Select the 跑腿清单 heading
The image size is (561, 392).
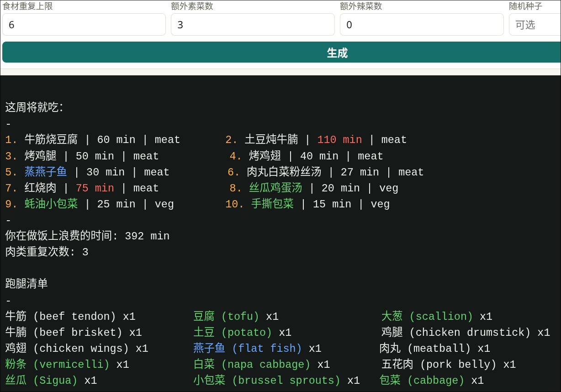tap(26, 284)
